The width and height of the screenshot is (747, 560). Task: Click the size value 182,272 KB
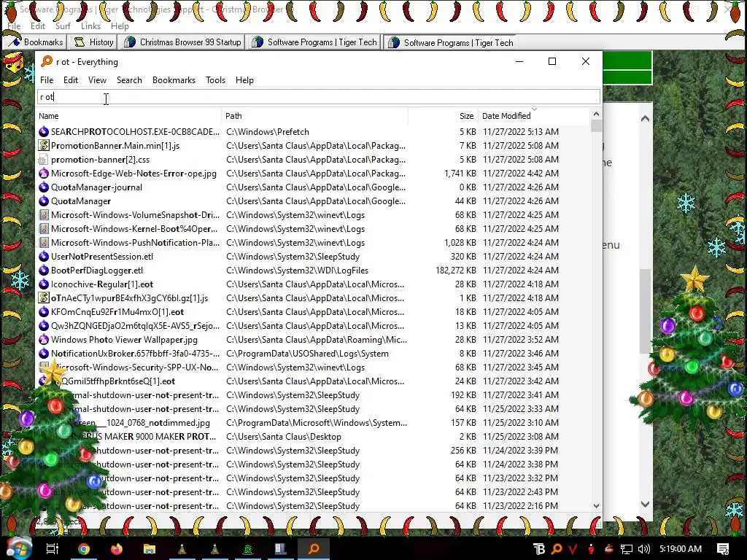click(x=455, y=270)
